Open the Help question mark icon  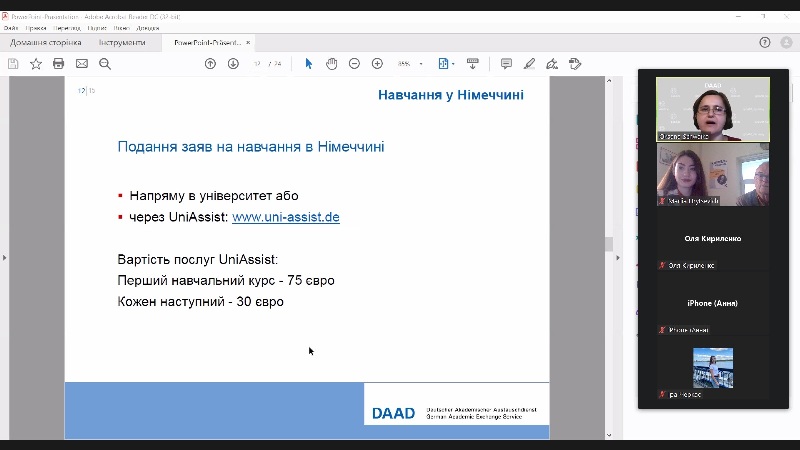(x=765, y=42)
